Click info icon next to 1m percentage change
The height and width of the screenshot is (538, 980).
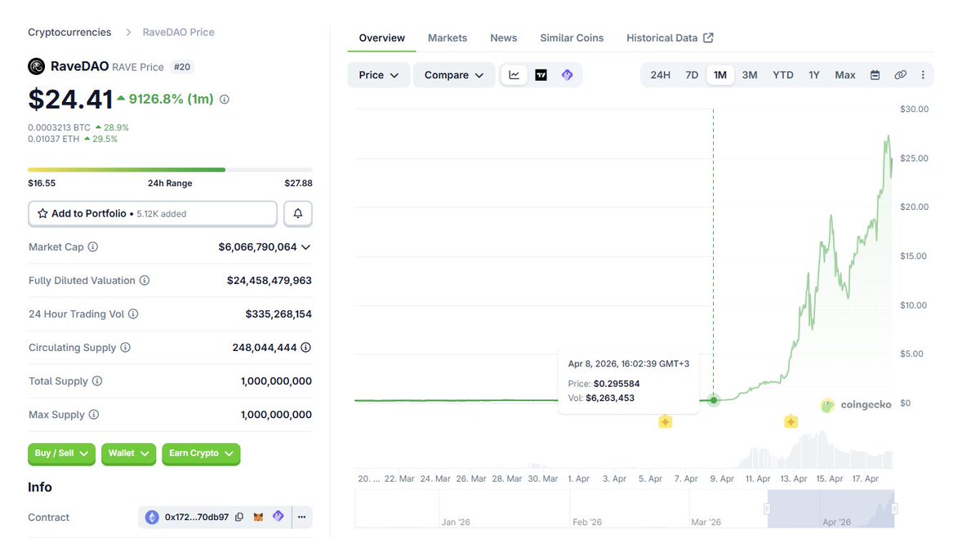pos(225,100)
